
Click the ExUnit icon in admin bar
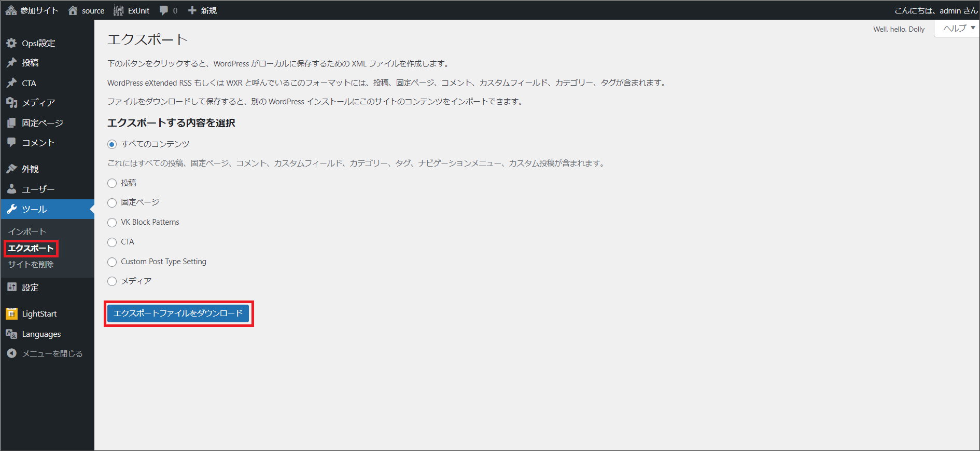[x=119, y=10]
